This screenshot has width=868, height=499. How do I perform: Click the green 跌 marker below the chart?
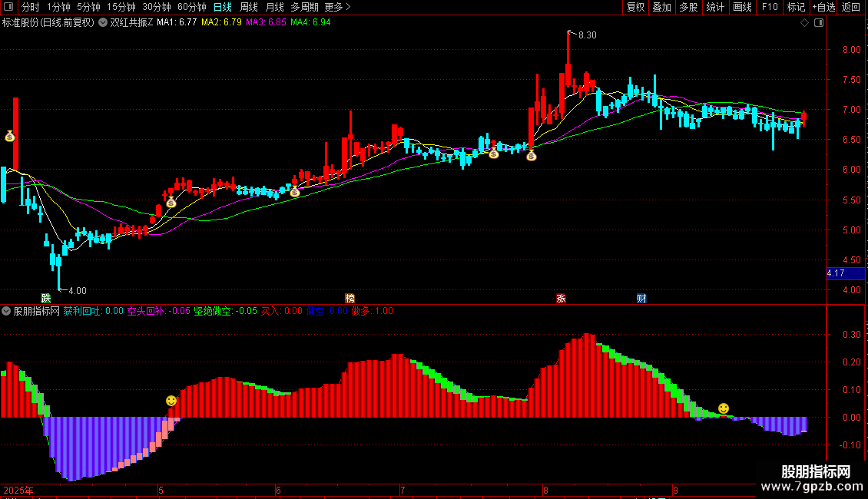[46, 298]
